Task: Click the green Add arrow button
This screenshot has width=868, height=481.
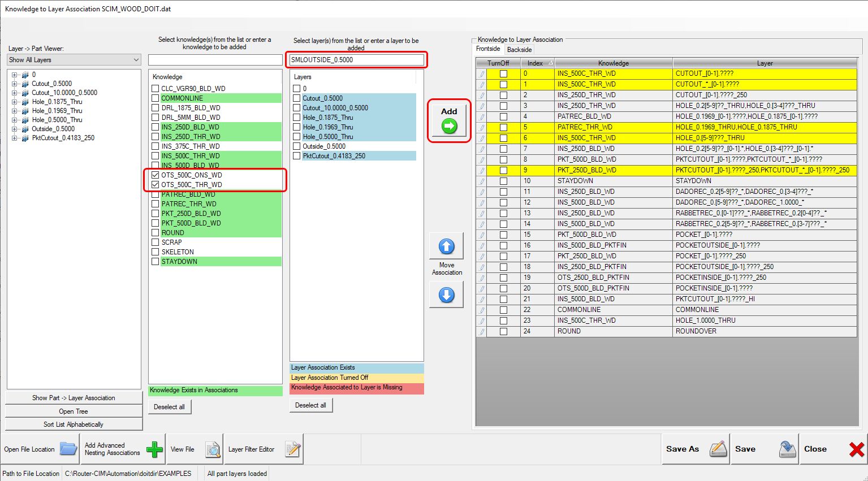Action: (x=449, y=126)
